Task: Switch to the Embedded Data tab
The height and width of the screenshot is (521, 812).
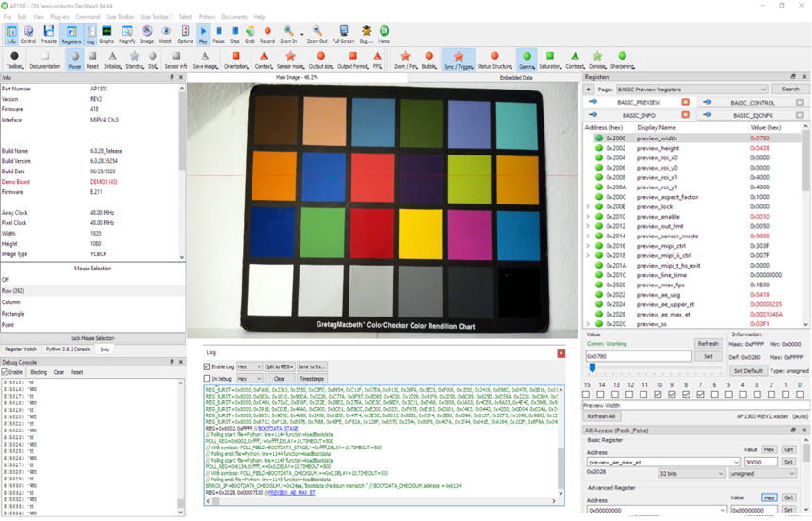Action: tap(516, 77)
